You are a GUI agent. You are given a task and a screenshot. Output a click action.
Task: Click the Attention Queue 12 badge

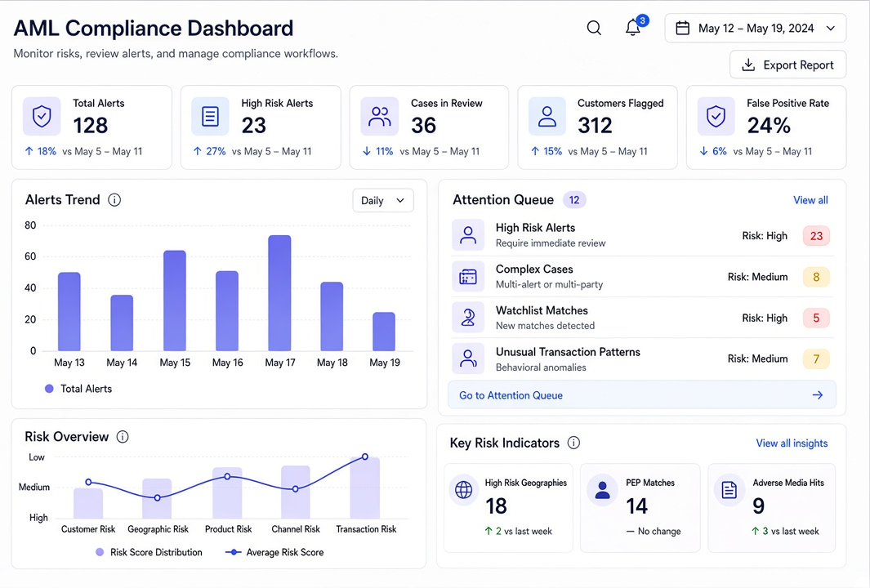point(574,200)
